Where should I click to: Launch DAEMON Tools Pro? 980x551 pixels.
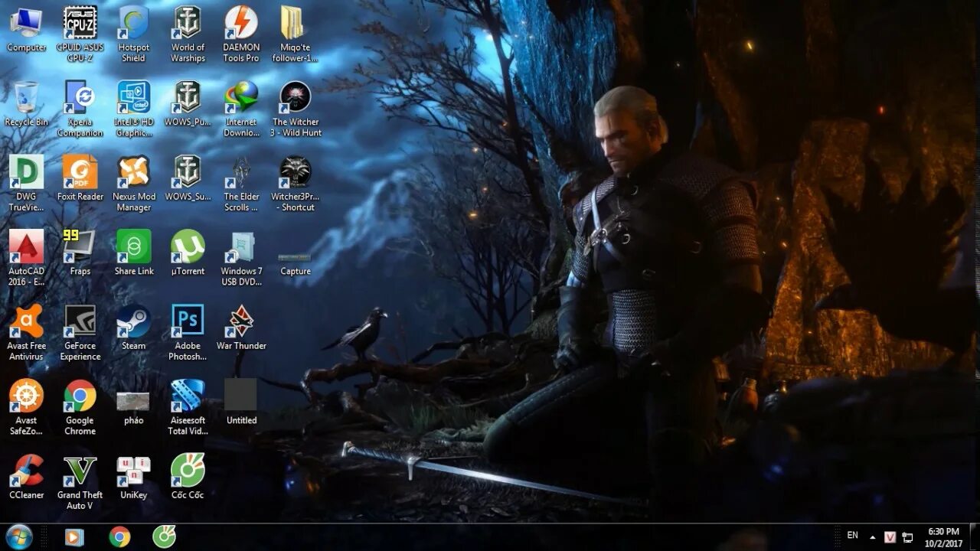(x=241, y=34)
